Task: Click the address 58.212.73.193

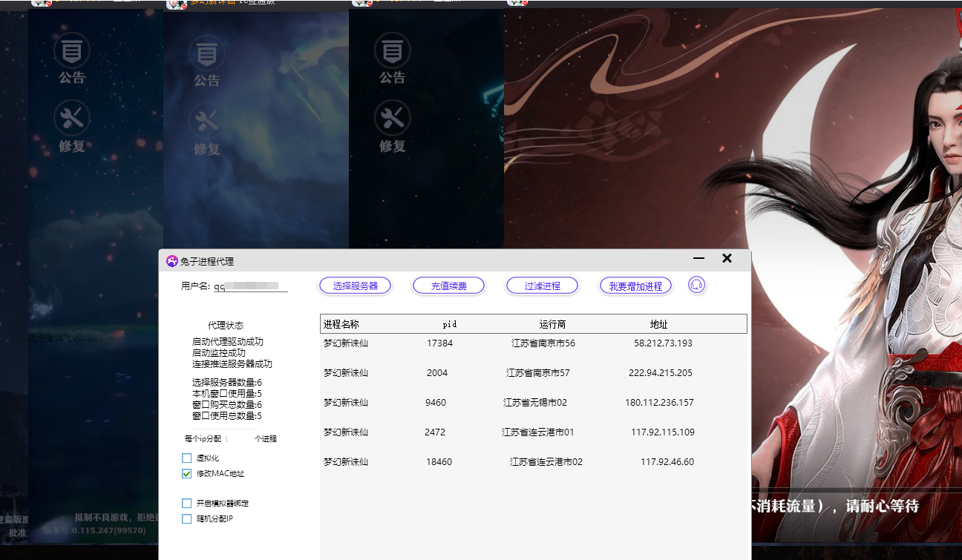Action: (663, 343)
